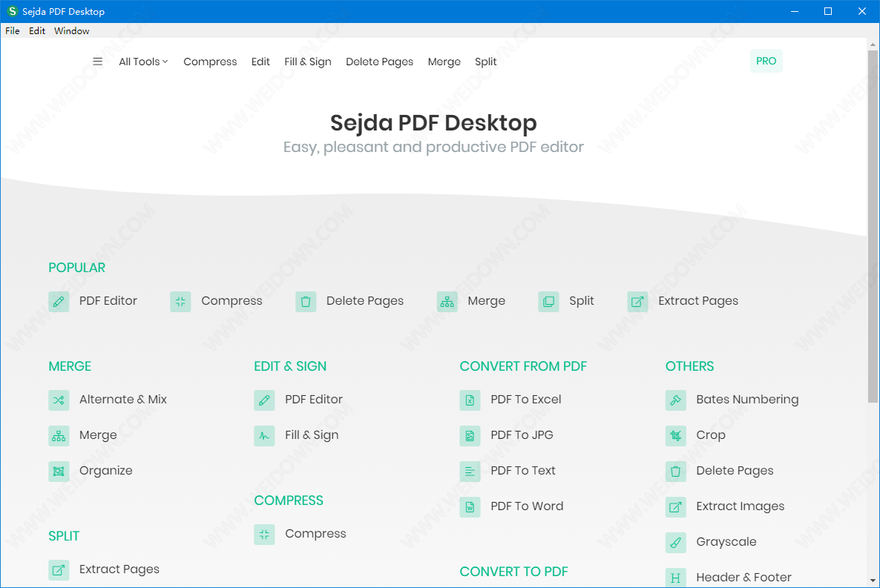The image size is (880, 588).
Task: Click the Extract Images icon
Action: (675, 506)
